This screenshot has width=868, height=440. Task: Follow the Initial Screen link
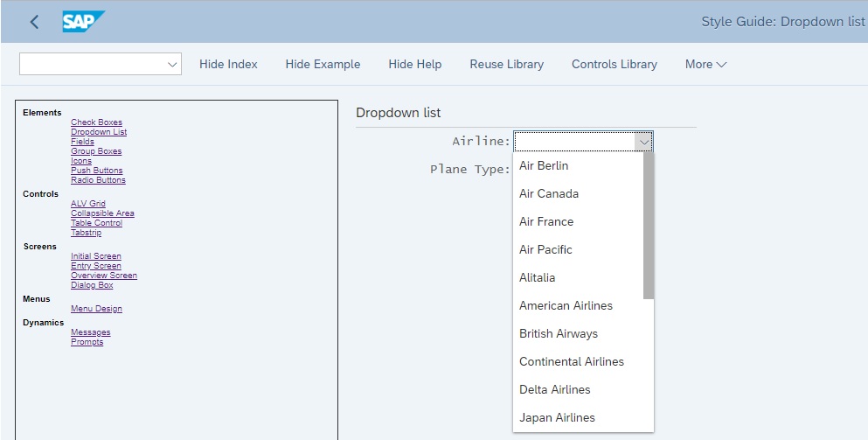point(96,256)
